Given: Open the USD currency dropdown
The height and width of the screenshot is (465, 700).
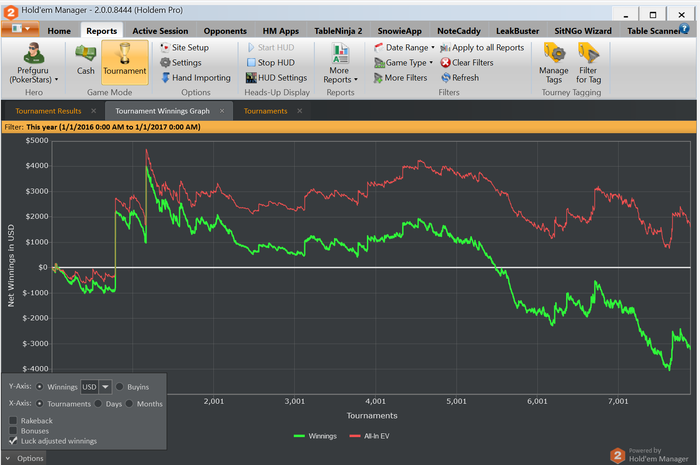Looking at the screenshot, I should coord(105,386).
